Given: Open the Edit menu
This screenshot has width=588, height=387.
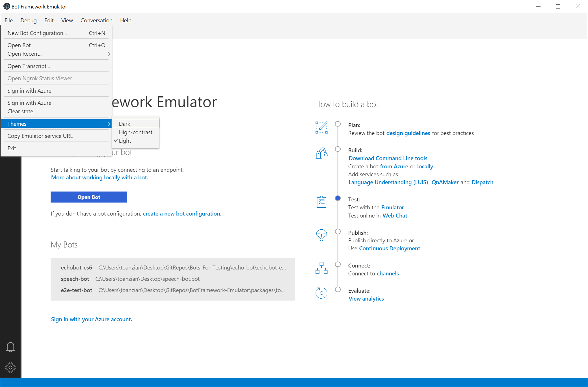Looking at the screenshot, I should [49, 20].
